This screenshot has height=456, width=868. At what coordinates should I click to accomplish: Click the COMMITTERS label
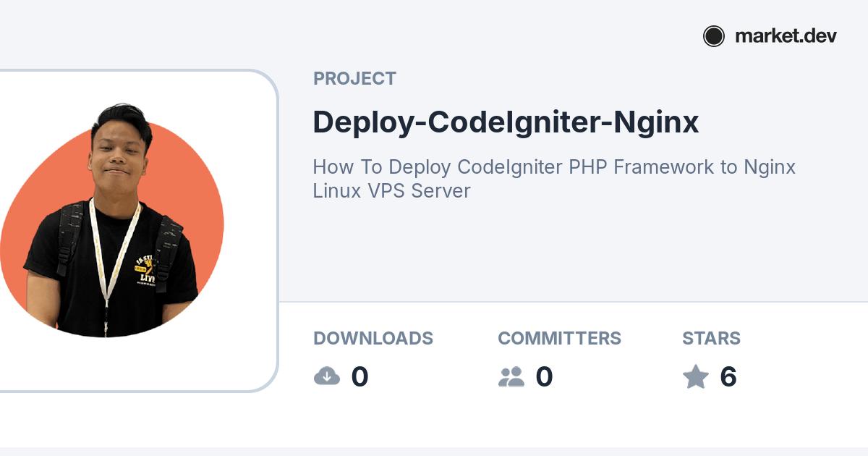[559, 338]
